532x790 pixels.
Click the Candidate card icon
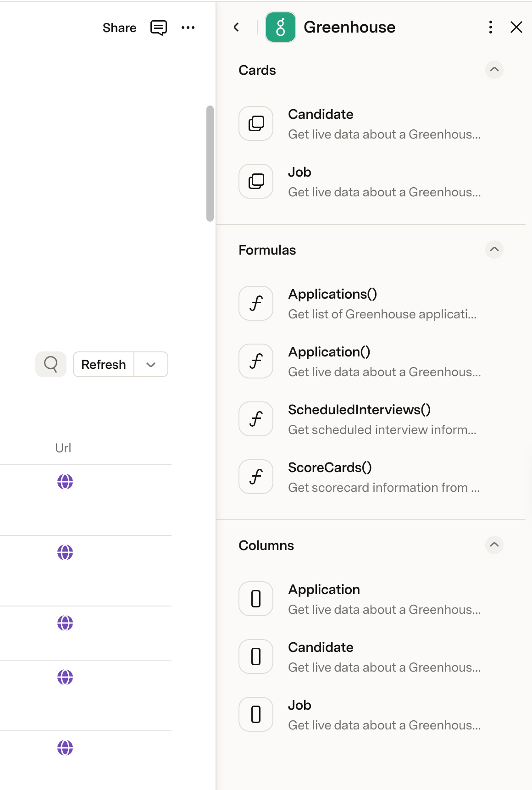(x=256, y=123)
